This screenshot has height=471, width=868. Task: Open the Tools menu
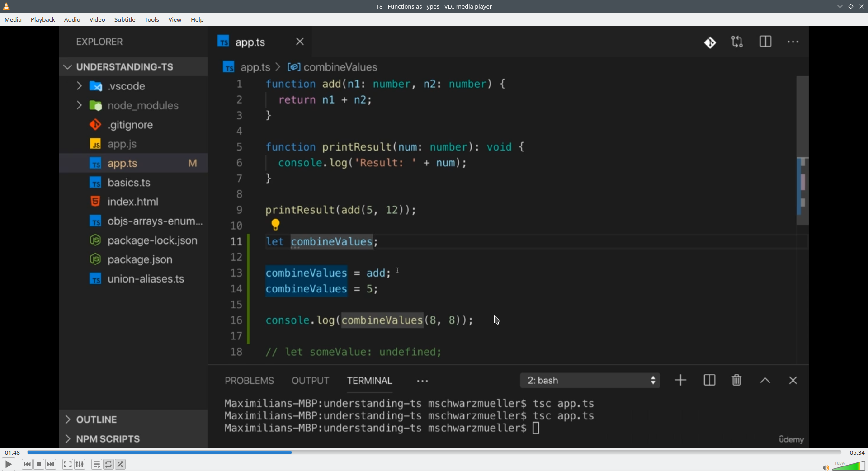[152, 19]
